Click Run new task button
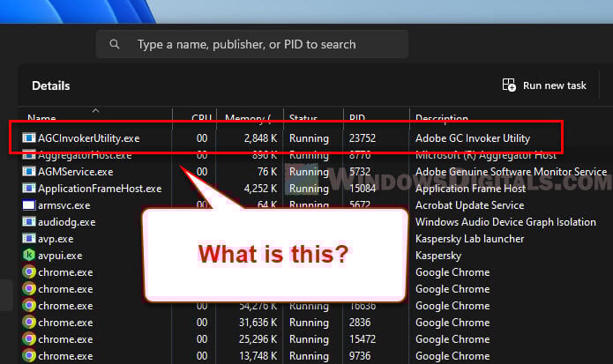This screenshot has height=364, width=613. pyautogui.click(x=544, y=85)
